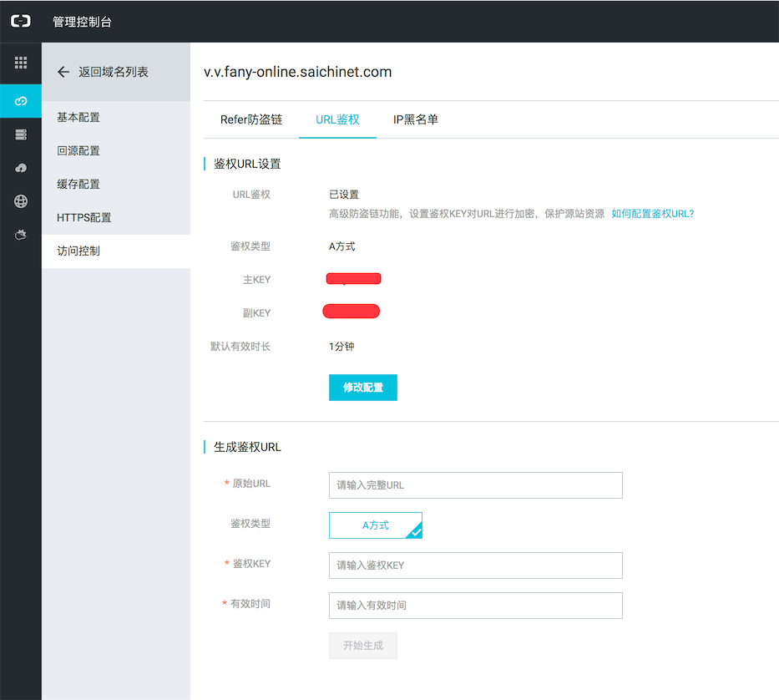Click the 修改配置 button
Screen dimensions: 779x700
363,388
